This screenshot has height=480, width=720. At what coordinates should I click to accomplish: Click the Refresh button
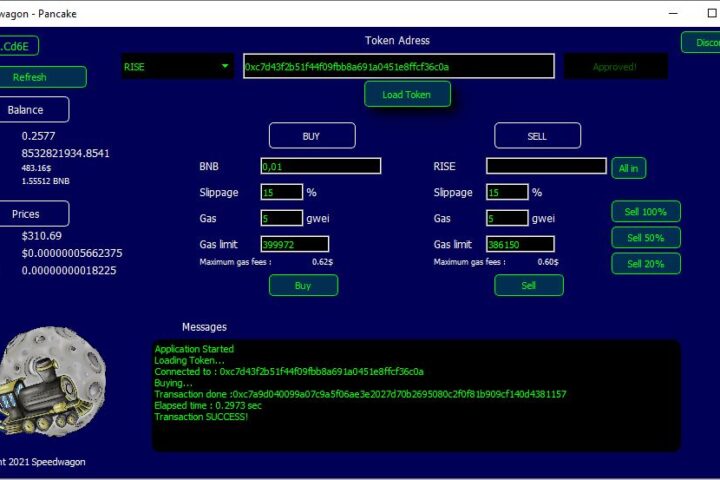tap(42, 77)
